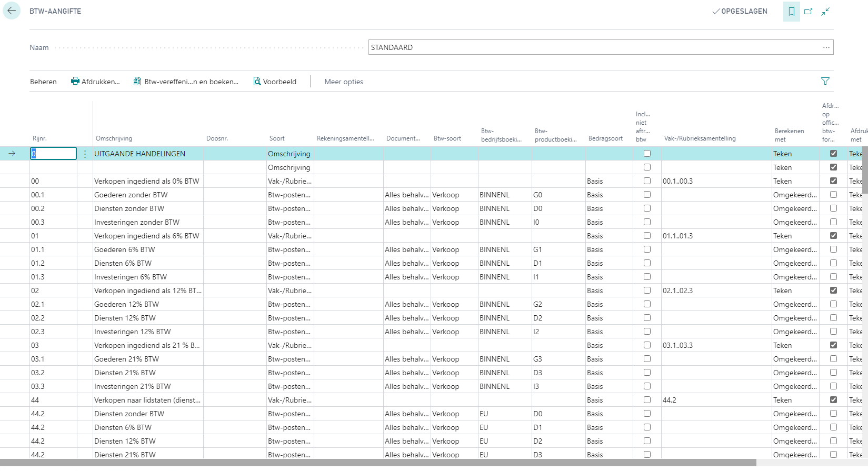Open Soort column header menu
This screenshot has width=868, height=471.
277,138
